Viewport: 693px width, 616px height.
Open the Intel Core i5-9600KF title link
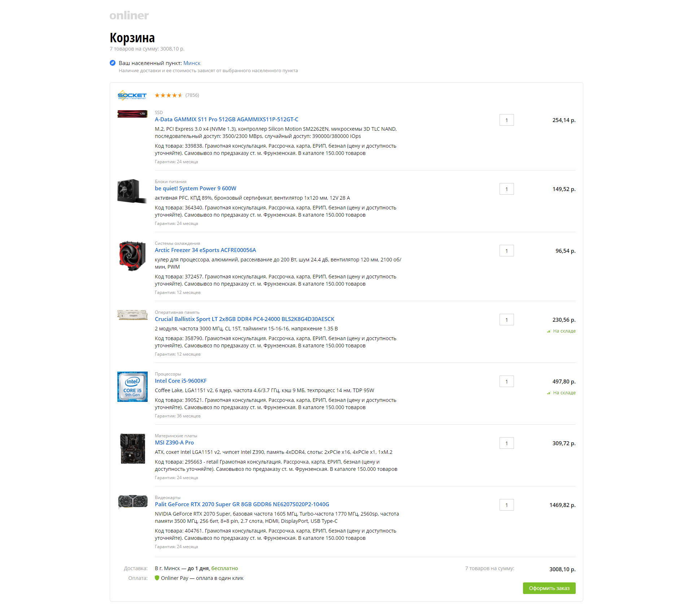coord(180,381)
